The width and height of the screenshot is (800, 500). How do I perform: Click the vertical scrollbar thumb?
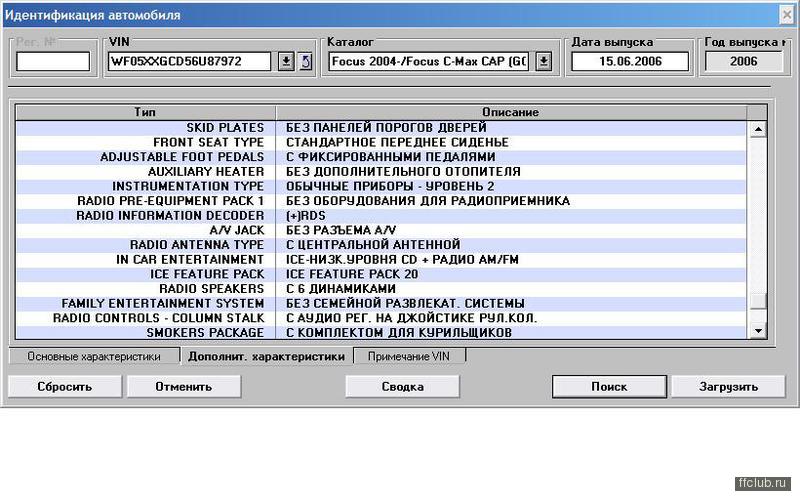click(x=758, y=301)
